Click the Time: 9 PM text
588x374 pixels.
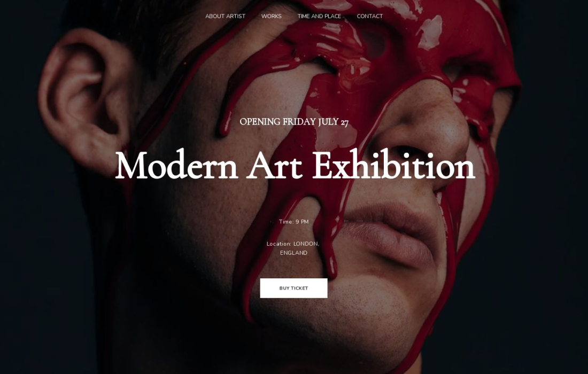tap(293, 222)
